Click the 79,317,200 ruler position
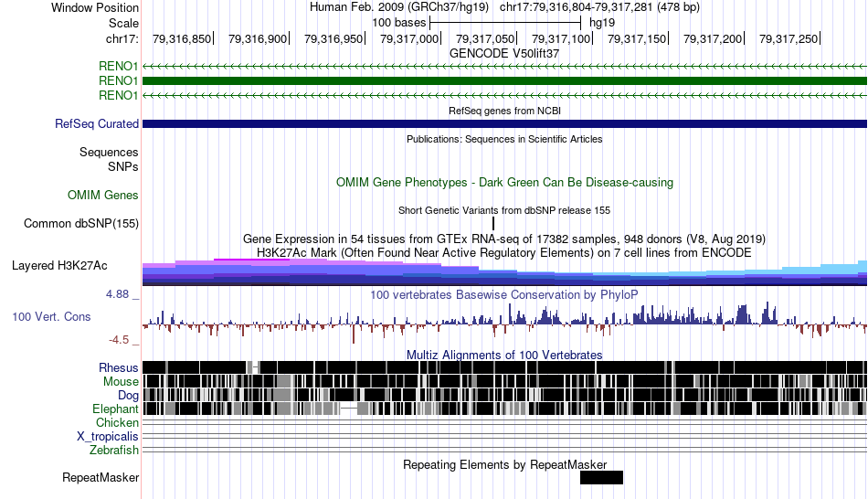The image size is (868, 499). tap(713, 38)
